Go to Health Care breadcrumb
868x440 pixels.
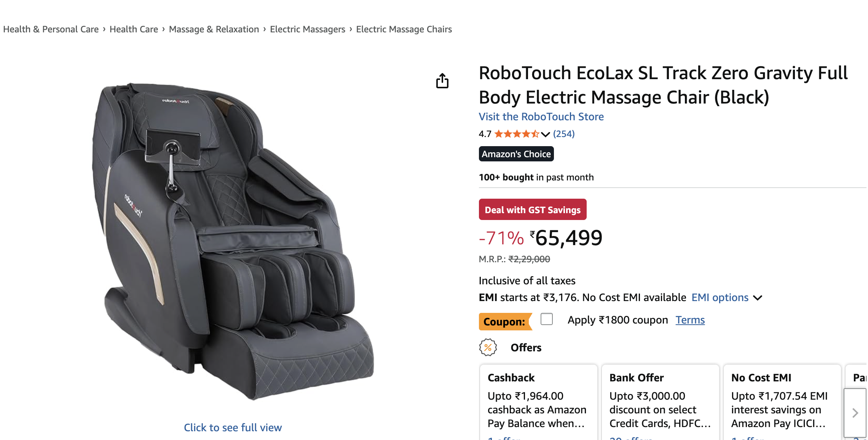[134, 29]
